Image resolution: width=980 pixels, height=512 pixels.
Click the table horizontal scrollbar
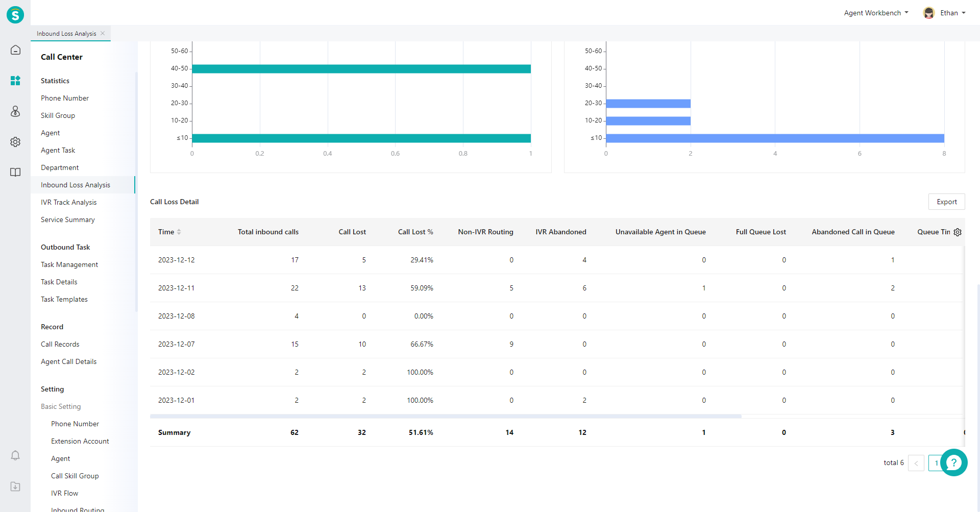click(x=446, y=417)
